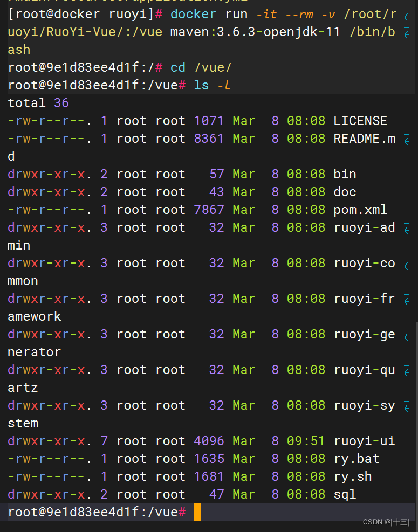Click the line-wrap arrow after ruoyi-ge
418x532 pixels.
(407, 335)
